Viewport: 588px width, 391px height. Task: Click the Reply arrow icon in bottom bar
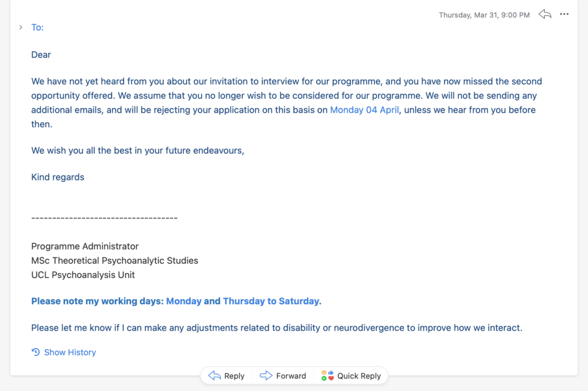pyautogui.click(x=215, y=375)
